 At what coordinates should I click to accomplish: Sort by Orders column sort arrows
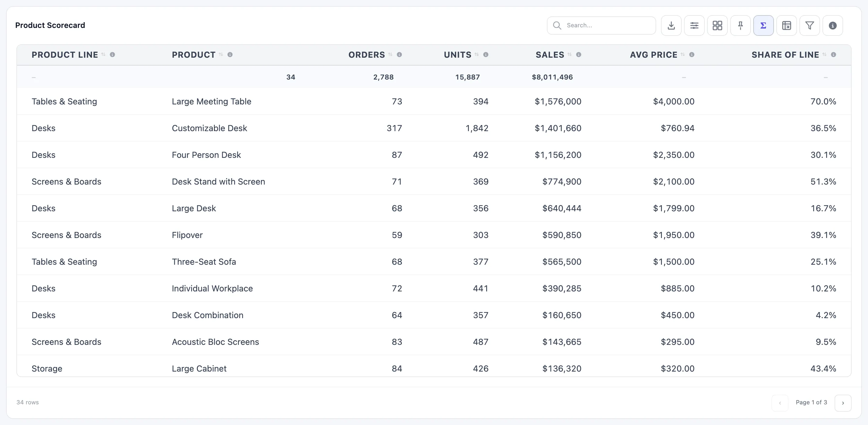pos(390,55)
